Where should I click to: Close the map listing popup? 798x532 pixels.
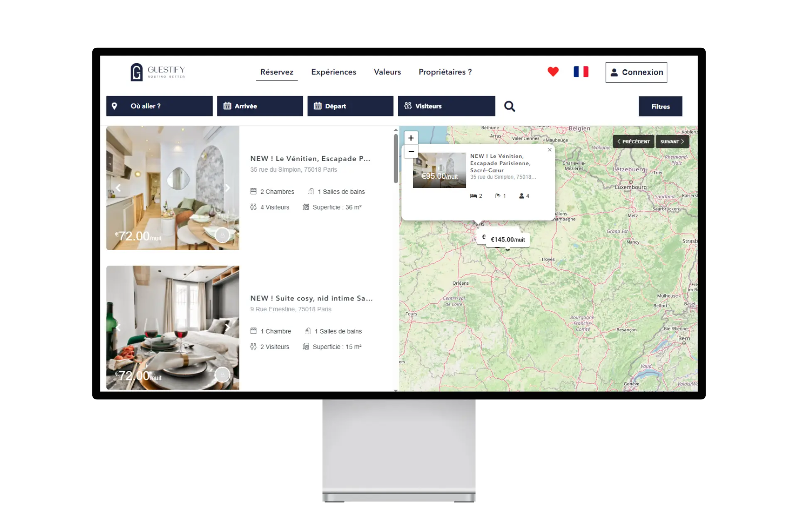point(549,150)
